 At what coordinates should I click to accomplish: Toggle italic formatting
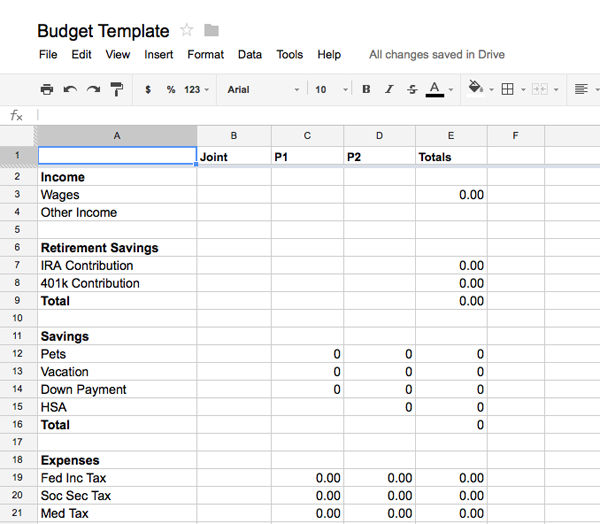coord(389,90)
